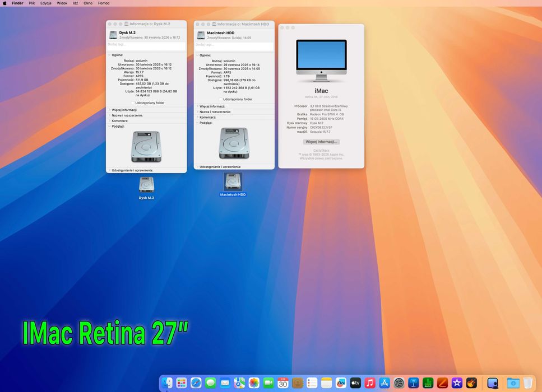Click drive preview image in Macintosh HDD window
This screenshot has height=392, width=542.
click(234, 143)
